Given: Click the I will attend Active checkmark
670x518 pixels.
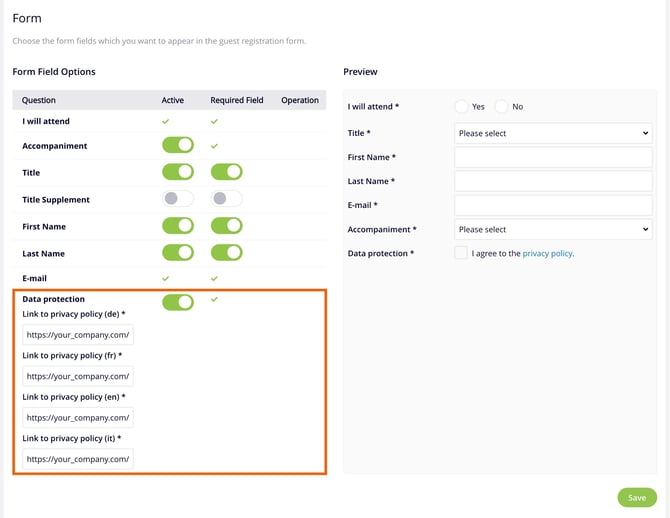Looking at the screenshot, I should [165, 121].
